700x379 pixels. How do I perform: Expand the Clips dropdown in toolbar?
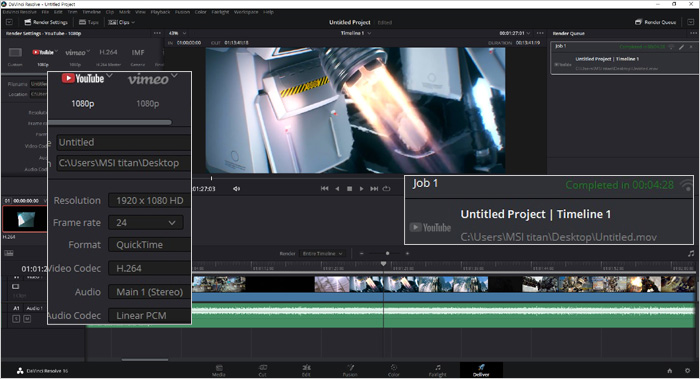121,22
